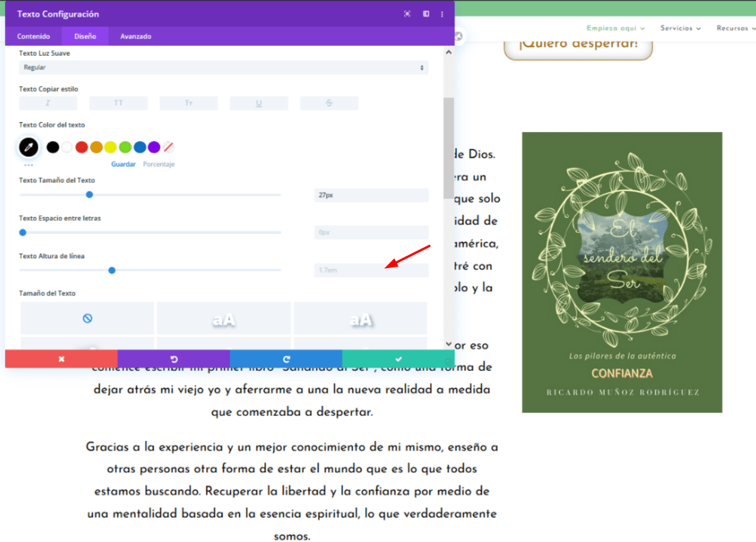756x542 pixels.
Task: Click the snap modal to side icon
Action: (x=426, y=14)
